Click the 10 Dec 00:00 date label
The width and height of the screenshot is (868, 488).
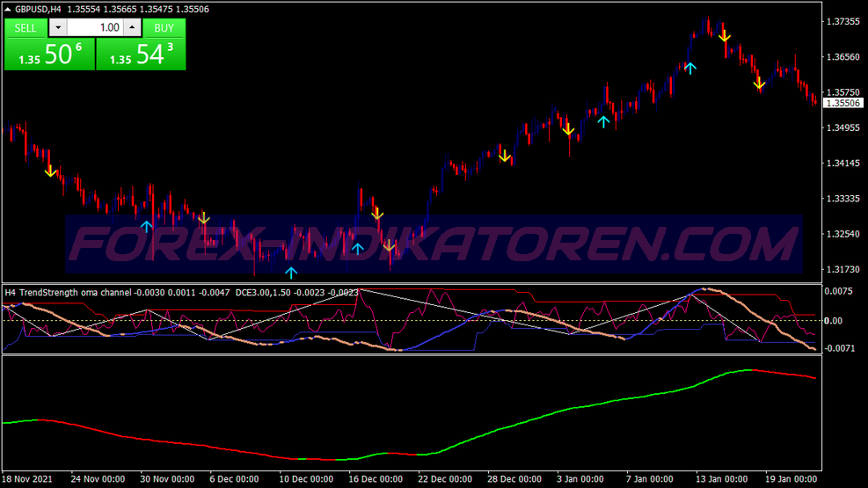[306, 479]
